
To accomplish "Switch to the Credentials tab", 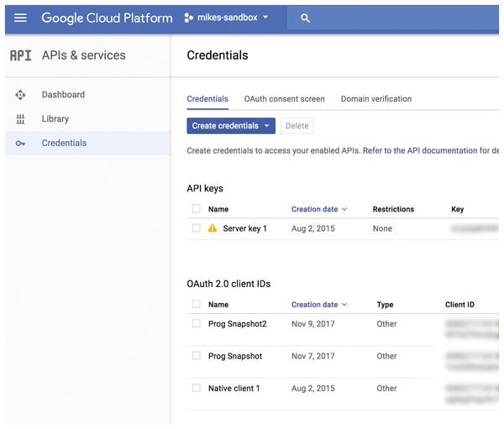I will pyautogui.click(x=207, y=99).
